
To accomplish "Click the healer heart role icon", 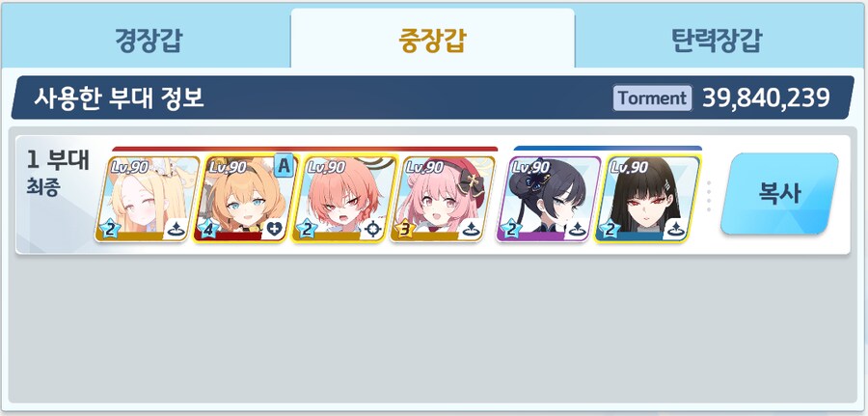I will click(273, 230).
